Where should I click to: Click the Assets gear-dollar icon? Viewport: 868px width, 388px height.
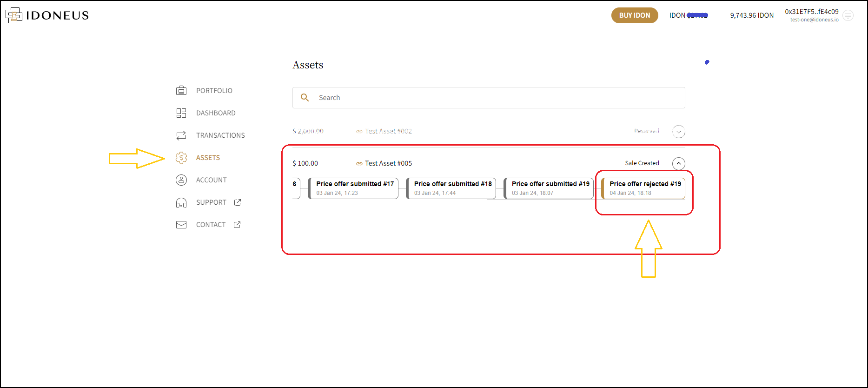(181, 158)
